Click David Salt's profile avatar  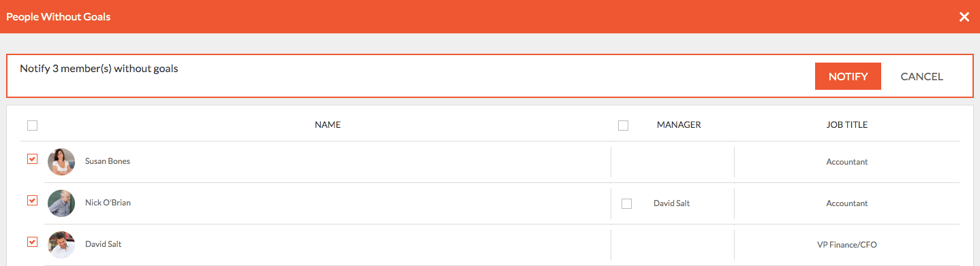tap(61, 245)
